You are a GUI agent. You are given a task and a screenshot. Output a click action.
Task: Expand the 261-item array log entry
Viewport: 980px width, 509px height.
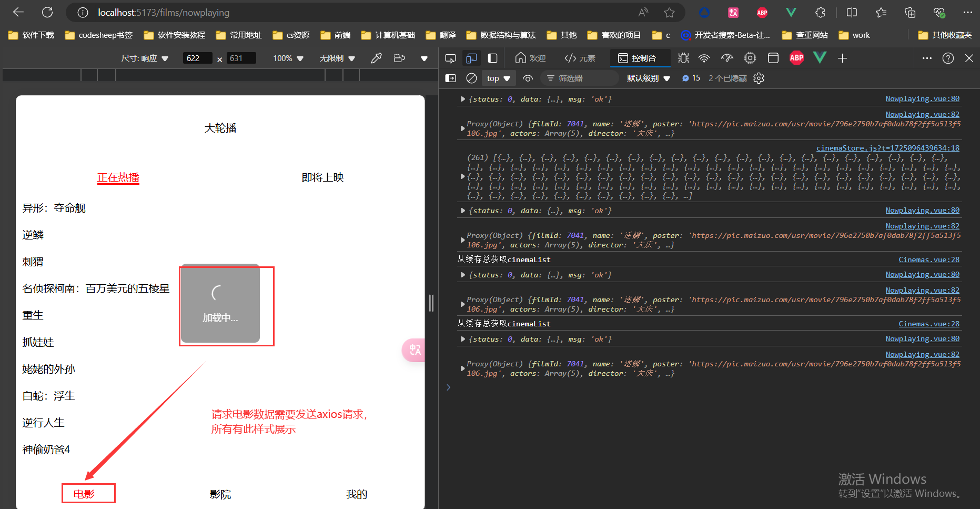point(462,176)
